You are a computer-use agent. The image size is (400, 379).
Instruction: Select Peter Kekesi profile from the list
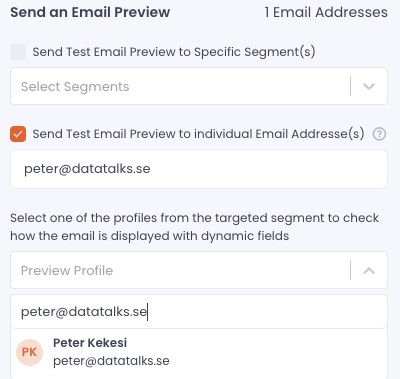(199, 352)
